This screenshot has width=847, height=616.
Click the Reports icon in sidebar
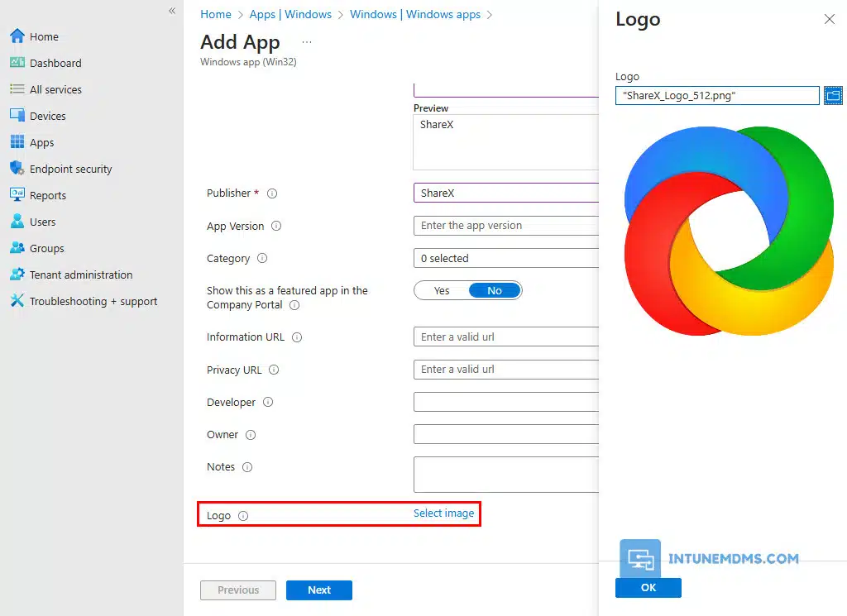click(x=17, y=195)
